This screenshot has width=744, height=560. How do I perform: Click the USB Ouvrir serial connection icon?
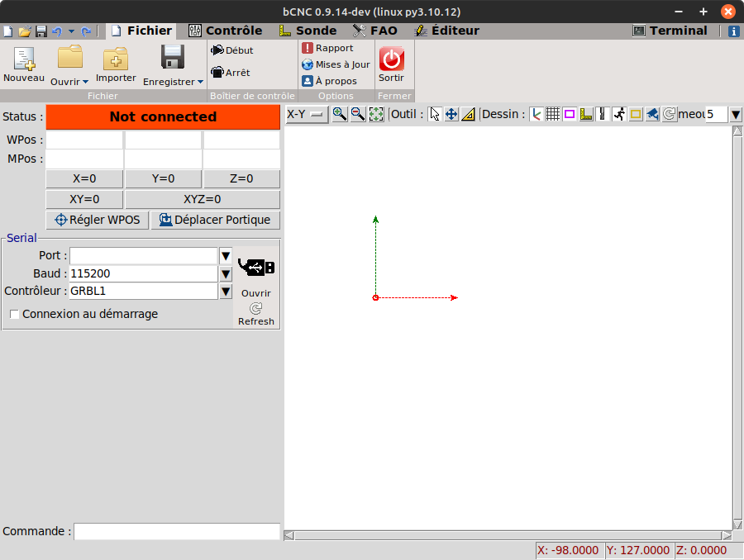coord(255,268)
